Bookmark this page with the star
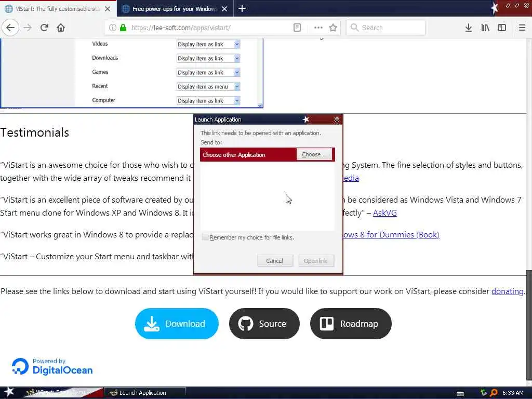The image size is (532, 399). tap(333, 28)
